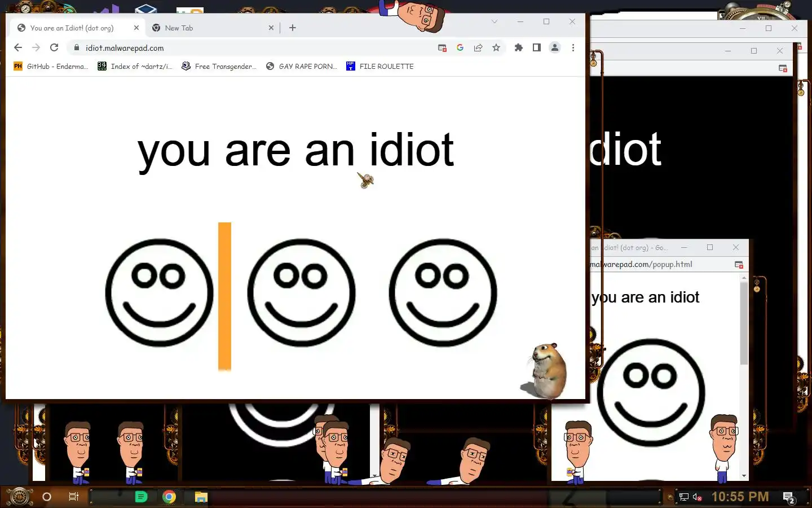
Task: Click pop-up blocked icon in the black background window
Action: click(x=783, y=68)
